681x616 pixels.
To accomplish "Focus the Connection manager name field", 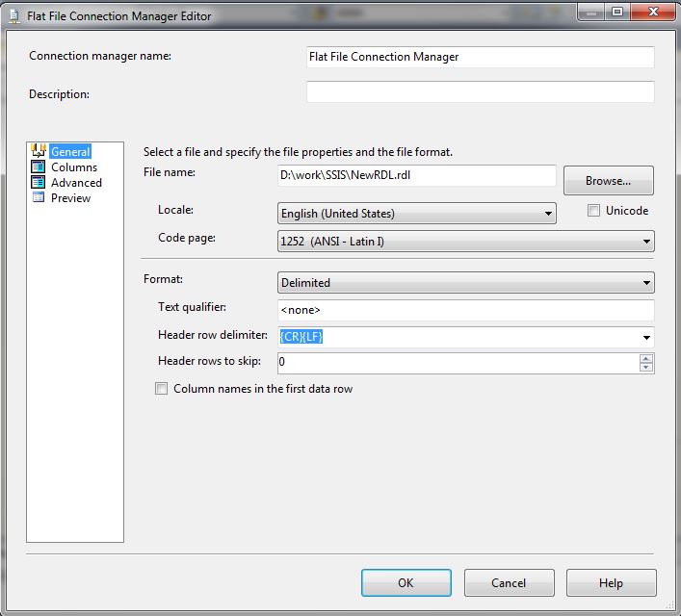I will coord(481,57).
